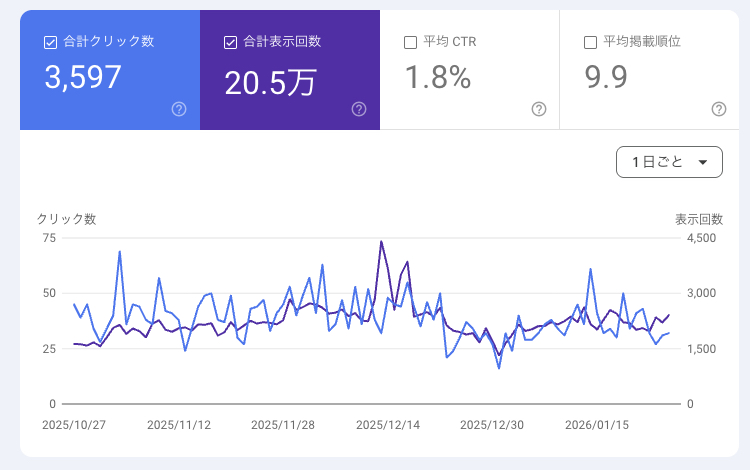Click the クリック数 left axis title
This screenshot has height=470, width=750.
click(x=67, y=219)
